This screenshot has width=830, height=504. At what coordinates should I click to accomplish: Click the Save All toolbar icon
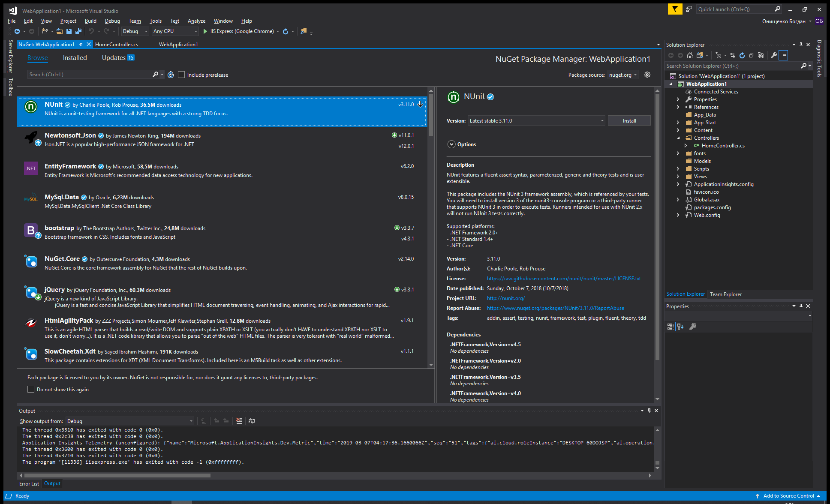(78, 31)
